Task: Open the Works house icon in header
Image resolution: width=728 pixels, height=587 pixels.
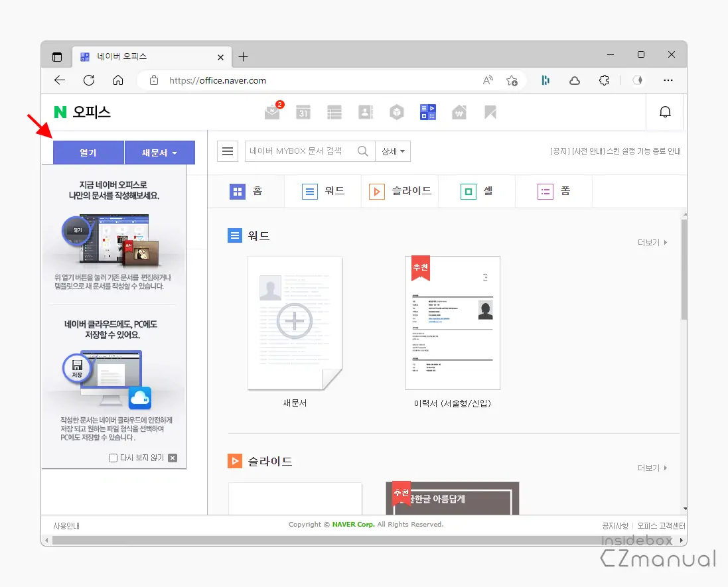Action: point(459,112)
